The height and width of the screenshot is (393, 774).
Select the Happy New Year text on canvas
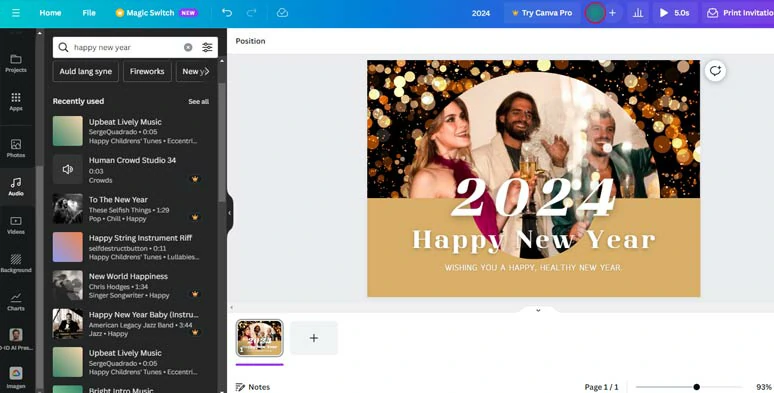[x=534, y=240]
